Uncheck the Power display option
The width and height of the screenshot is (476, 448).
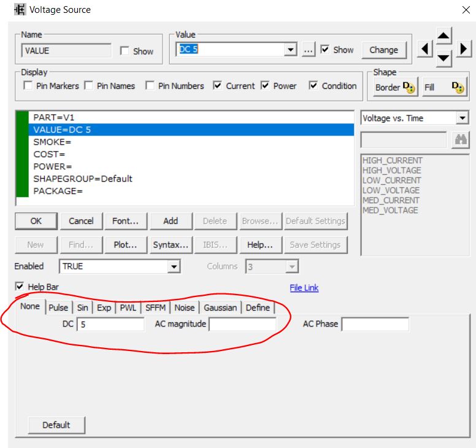coord(265,85)
